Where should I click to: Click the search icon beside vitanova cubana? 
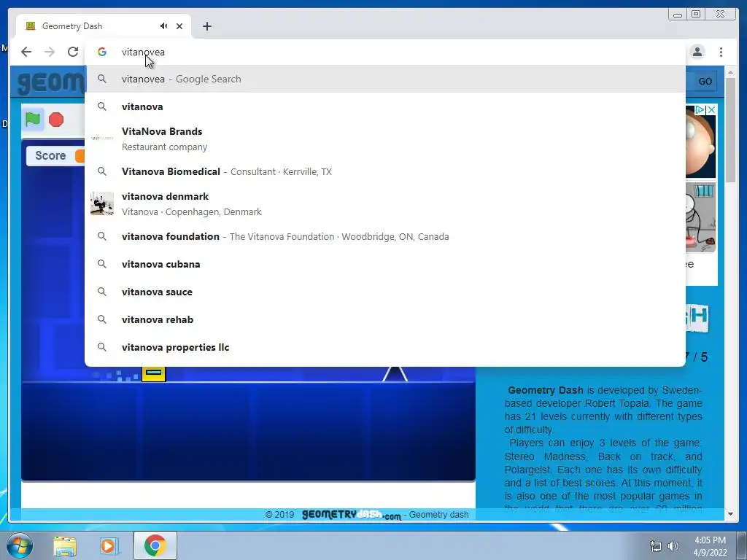click(102, 264)
